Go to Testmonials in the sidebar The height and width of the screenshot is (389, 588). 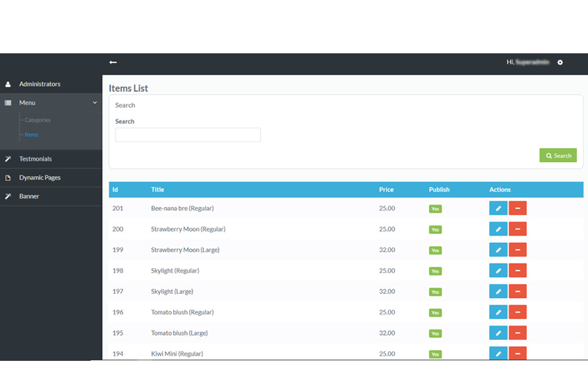[x=35, y=159]
